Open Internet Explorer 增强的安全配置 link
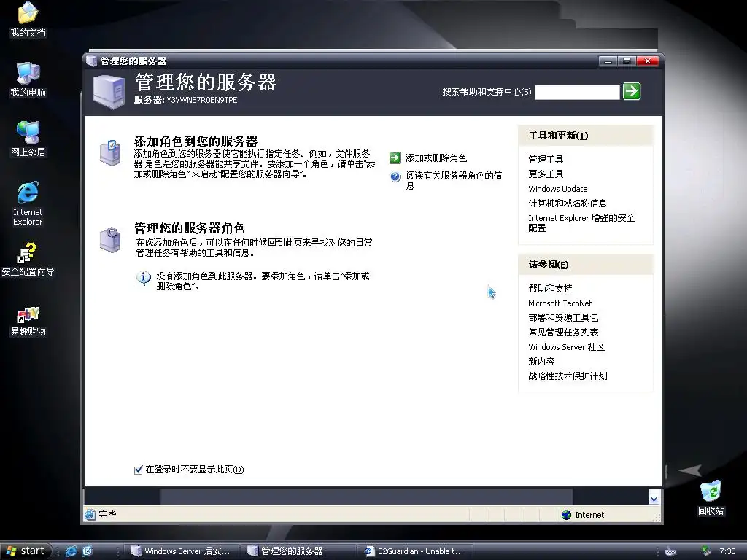747x560 pixels. pyautogui.click(x=581, y=223)
